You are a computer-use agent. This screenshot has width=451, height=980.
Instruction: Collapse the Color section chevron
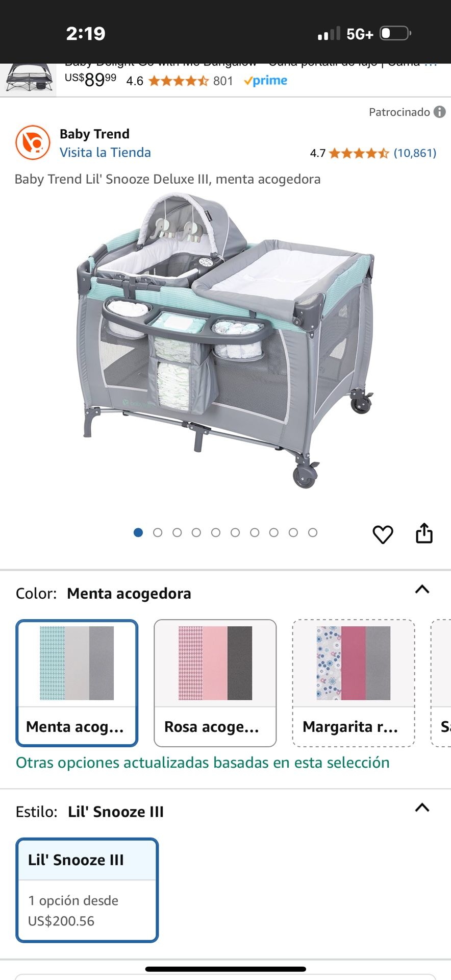pyautogui.click(x=422, y=590)
